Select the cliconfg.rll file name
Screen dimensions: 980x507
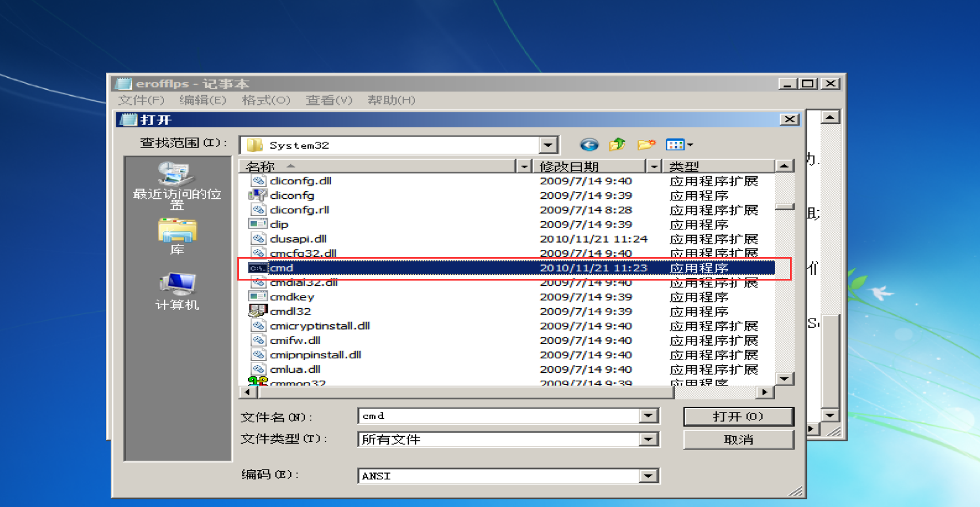coord(299,210)
